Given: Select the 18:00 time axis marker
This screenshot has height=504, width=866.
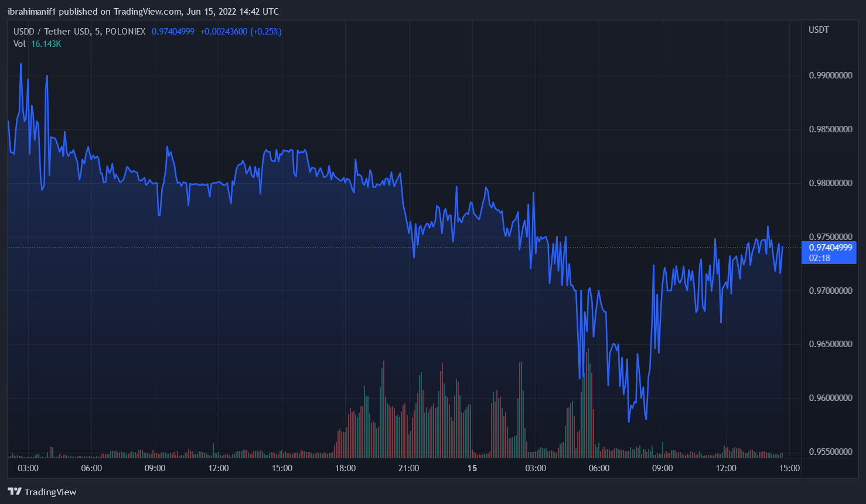Looking at the screenshot, I should [x=345, y=468].
